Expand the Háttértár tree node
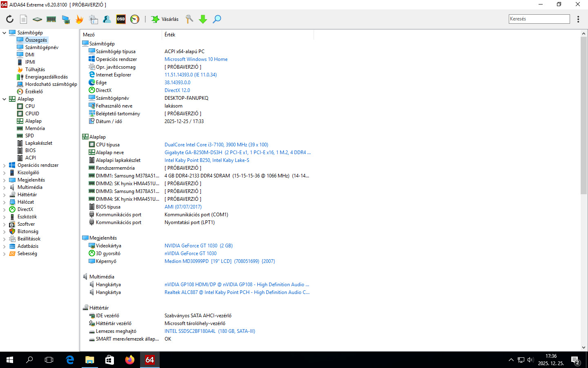 4,195
